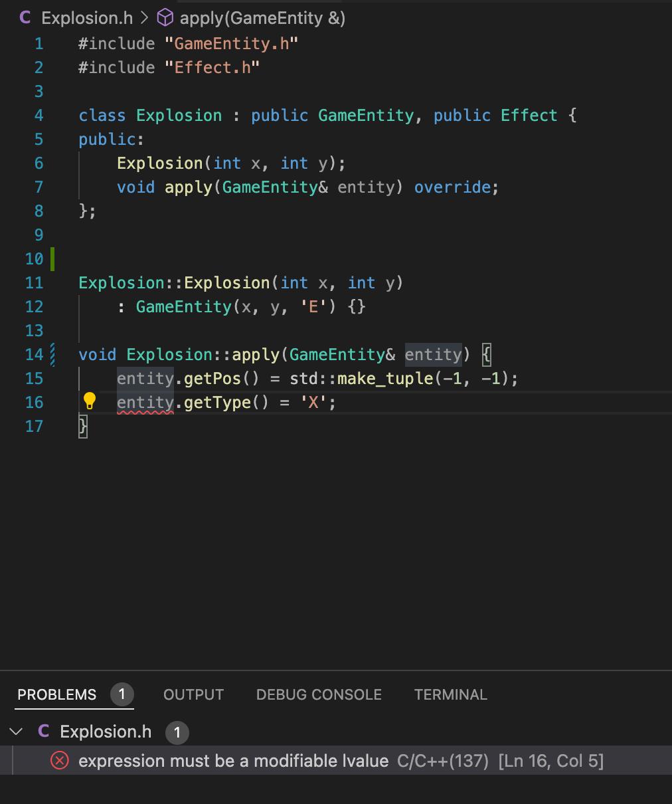Click the red error circle in the Problems panel

pos(59,761)
